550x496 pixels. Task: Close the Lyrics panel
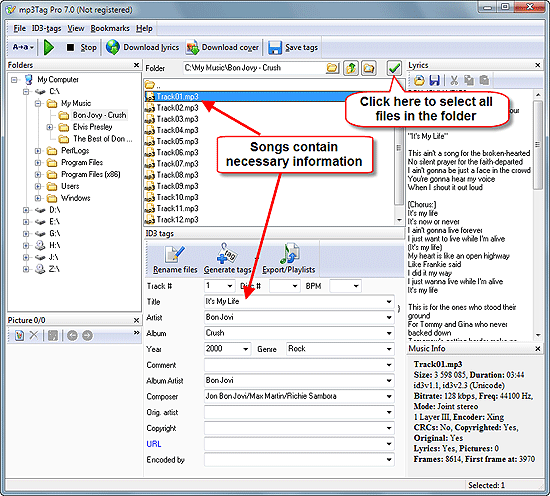click(537, 65)
